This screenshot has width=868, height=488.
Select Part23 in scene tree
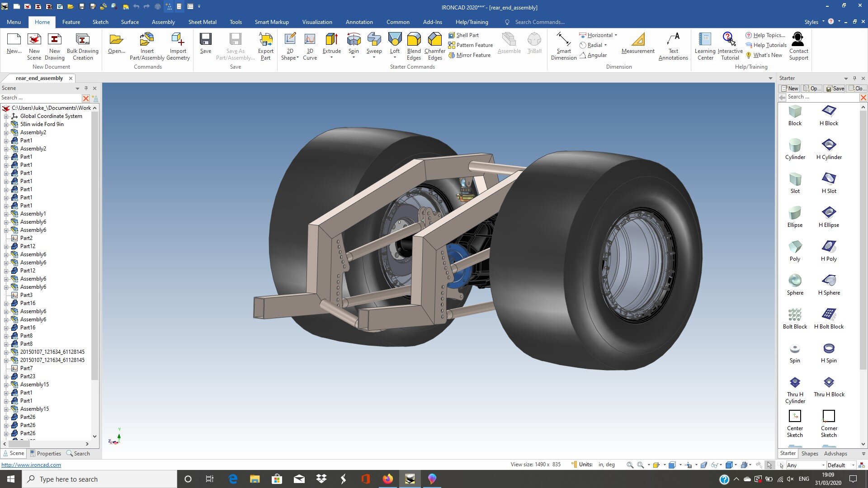coord(28,376)
